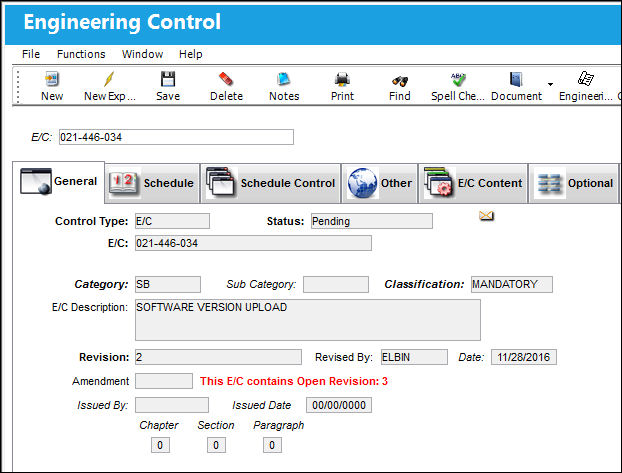
Task: Click the empty Amendment field
Action: (x=164, y=381)
